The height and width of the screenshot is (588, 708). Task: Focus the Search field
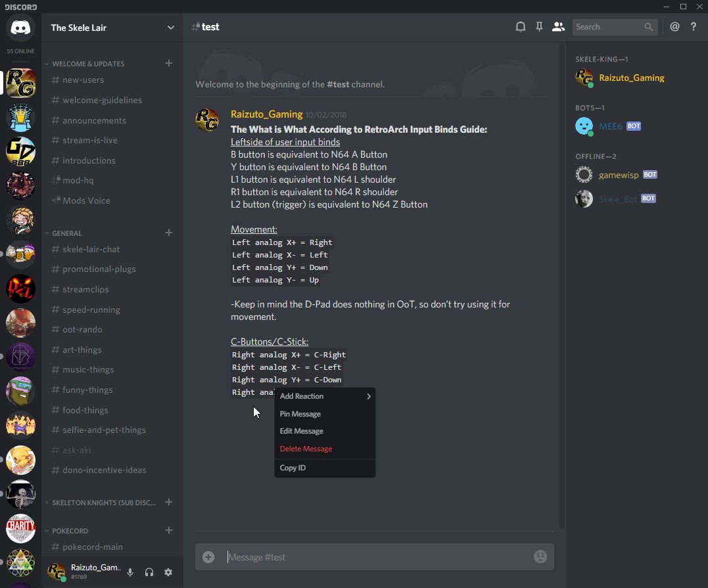[x=615, y=27]
